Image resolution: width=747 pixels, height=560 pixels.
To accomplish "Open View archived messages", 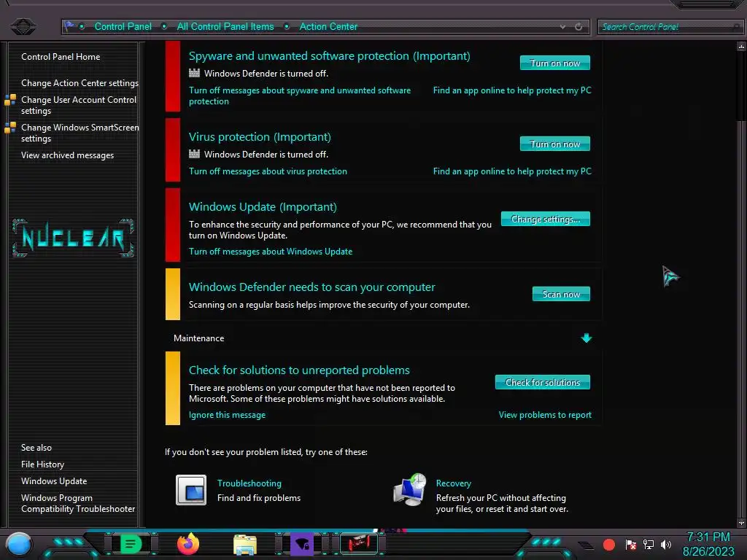I will click(67, 155).
